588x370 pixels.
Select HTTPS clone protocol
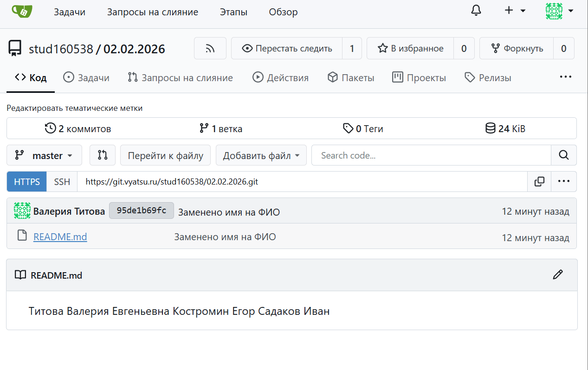(27, 182)
